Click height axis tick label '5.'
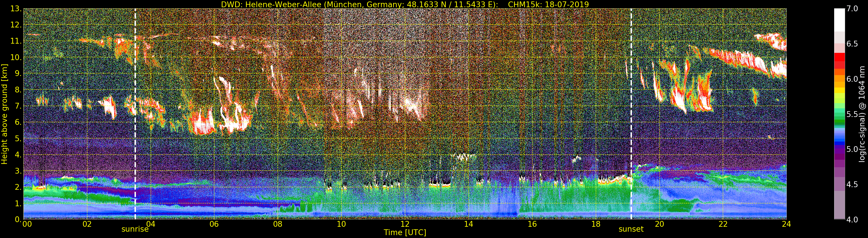The width and height of the screenshot is (868, 238). (x=18, y=138)
